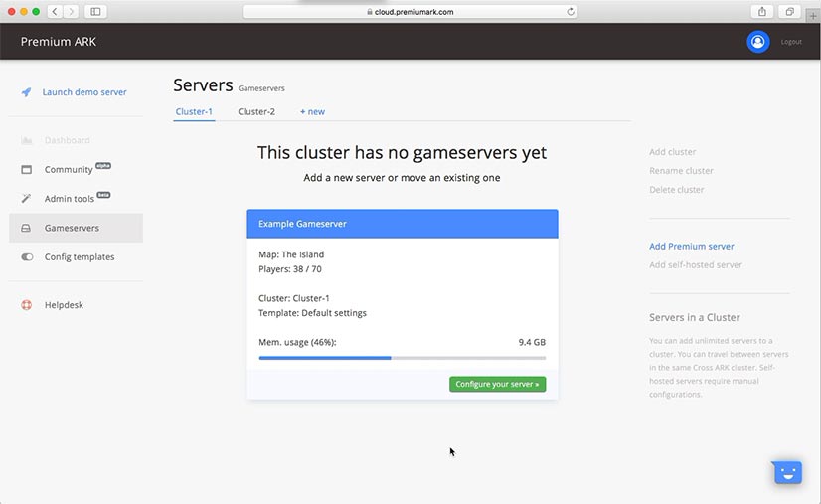821x504 pixels.
Task: Toggle the Safari sidebar button
Action: coord(95,12)
